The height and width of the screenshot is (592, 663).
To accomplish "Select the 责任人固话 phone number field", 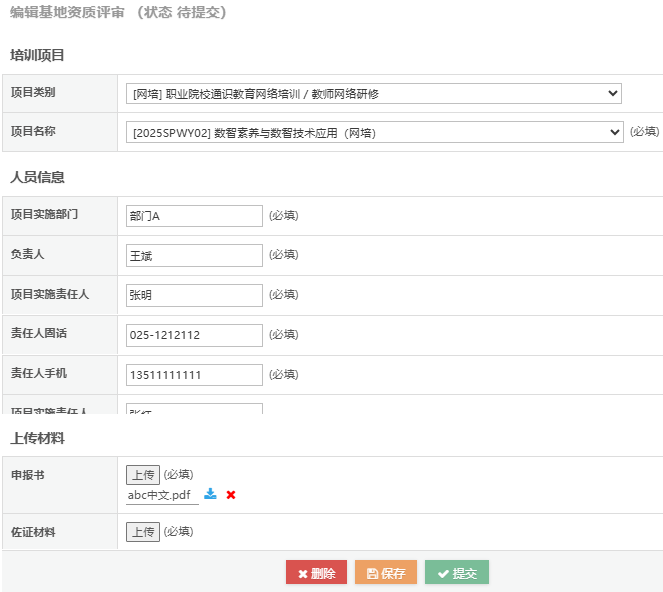I will (x=194, y=335).
